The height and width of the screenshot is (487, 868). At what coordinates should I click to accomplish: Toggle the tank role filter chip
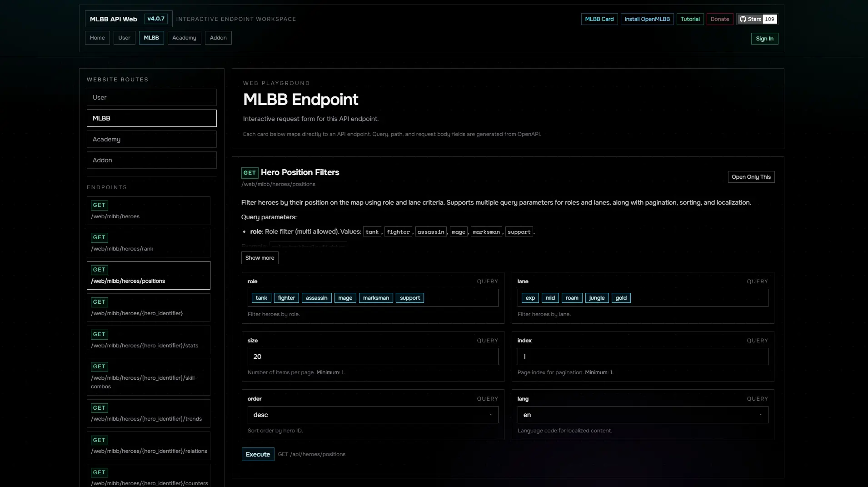tap(261, 298)
